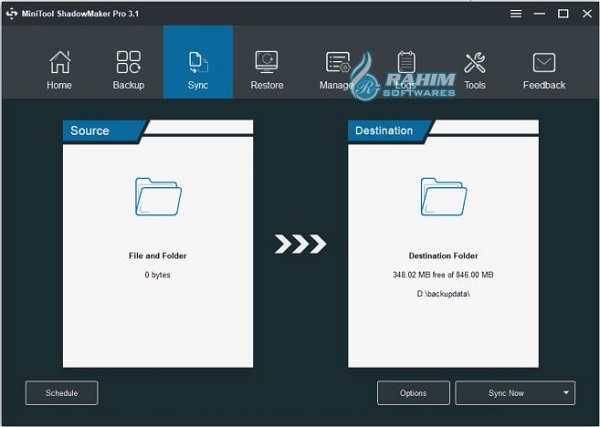
Task: Click the MiniTool ShadowMaker logo icon
Action: (11, 14)
